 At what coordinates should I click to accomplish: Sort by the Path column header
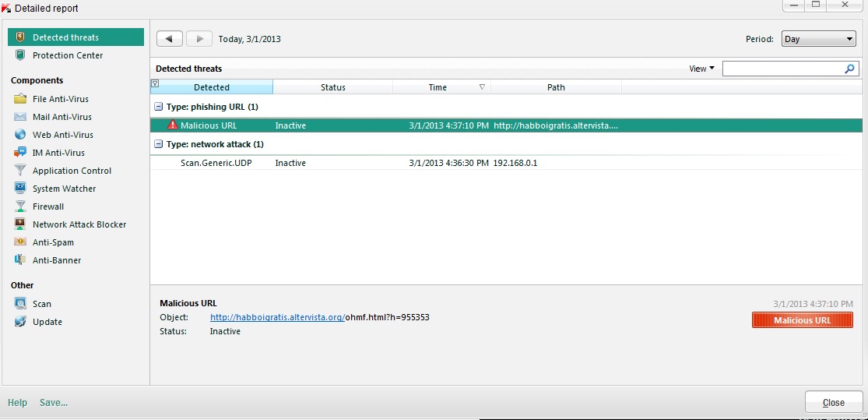[556, 87]
